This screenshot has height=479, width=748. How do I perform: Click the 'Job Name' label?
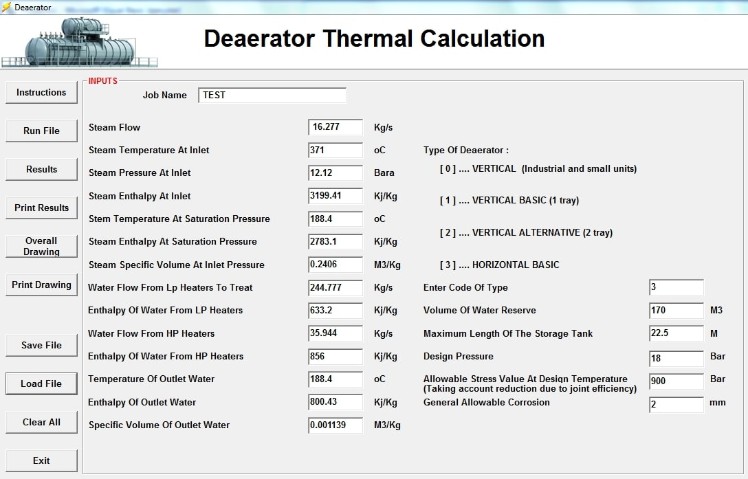[165, 95]
